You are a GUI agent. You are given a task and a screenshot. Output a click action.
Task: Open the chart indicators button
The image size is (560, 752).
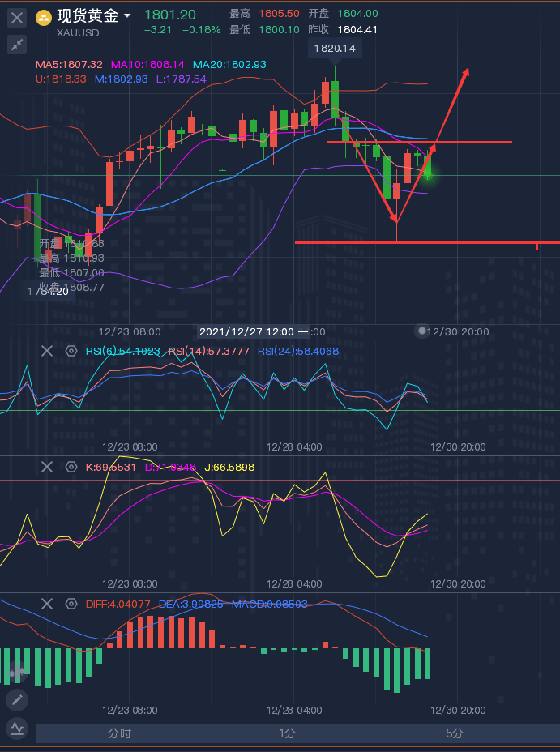[17, 728]
